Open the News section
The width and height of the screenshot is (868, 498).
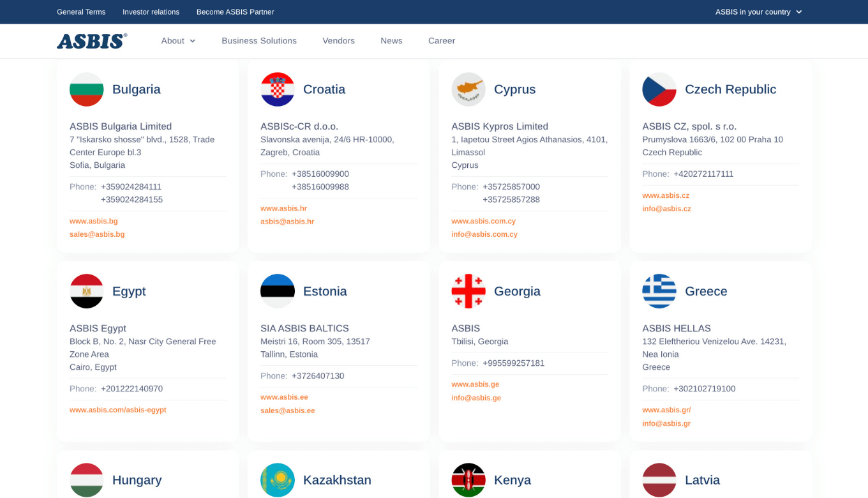pyautogui.click(x=391, y=41)
